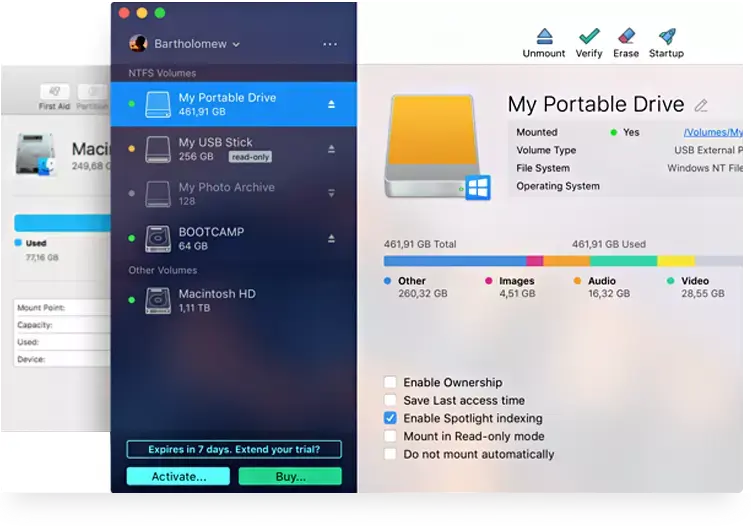Click the Operating System label

[x=558, y=186]
